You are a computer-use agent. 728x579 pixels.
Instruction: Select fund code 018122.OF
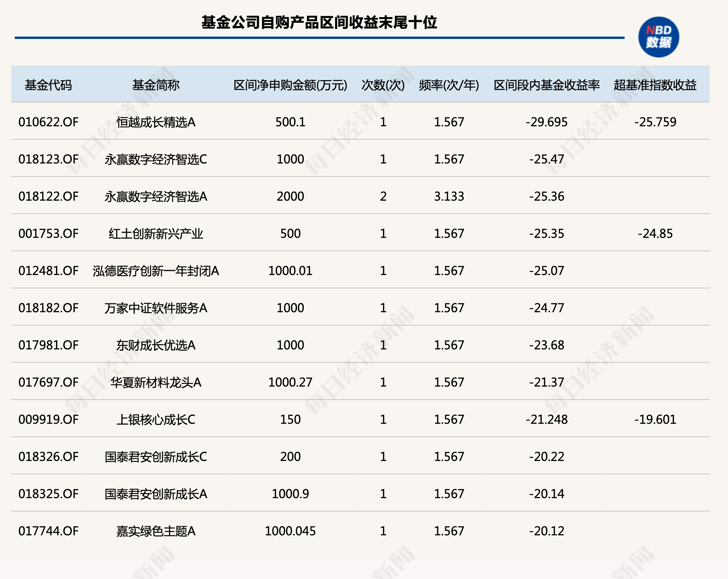click(x=48, y=196)
